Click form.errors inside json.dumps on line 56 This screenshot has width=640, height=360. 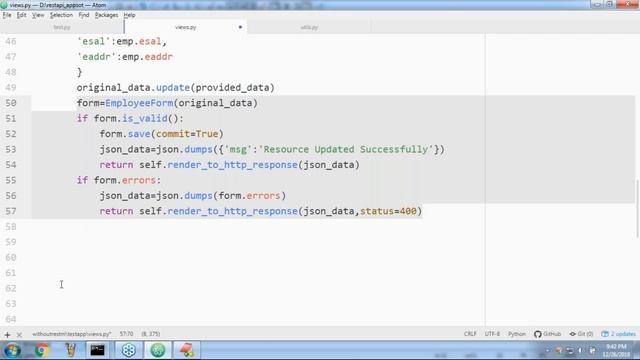(249, 196)
